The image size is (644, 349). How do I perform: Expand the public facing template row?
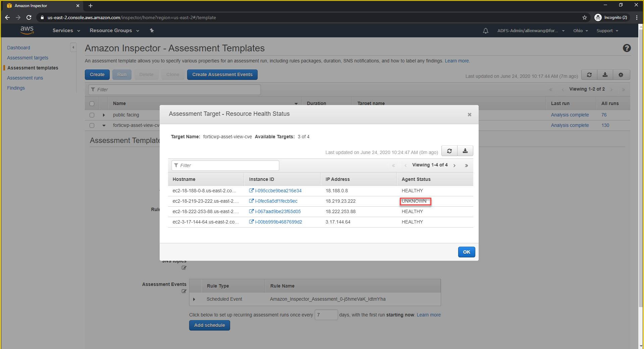(104, 115)
